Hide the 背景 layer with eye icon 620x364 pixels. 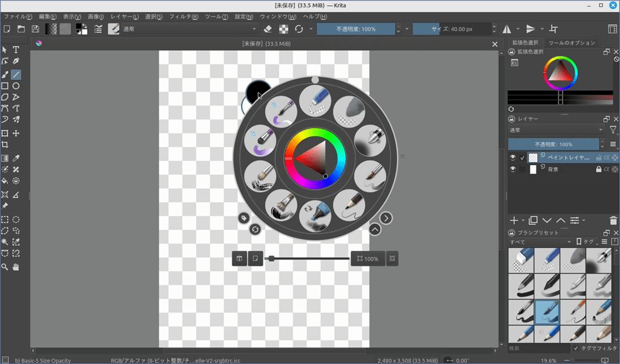point(513,170)
